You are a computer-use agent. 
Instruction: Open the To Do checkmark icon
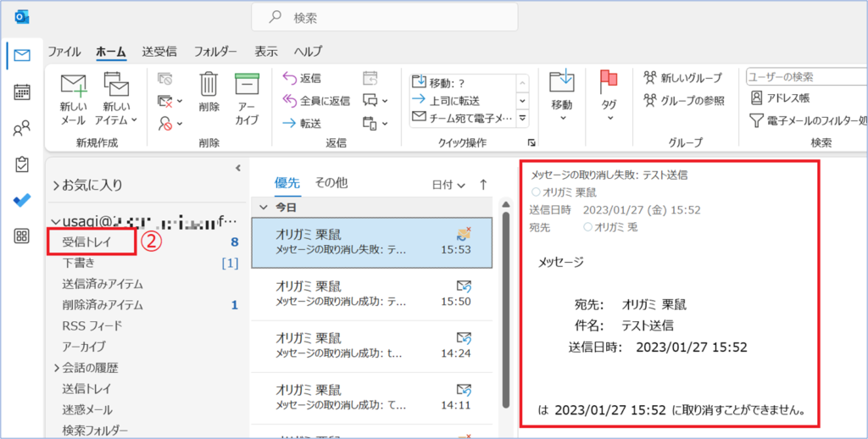click(x=22, y=201)
